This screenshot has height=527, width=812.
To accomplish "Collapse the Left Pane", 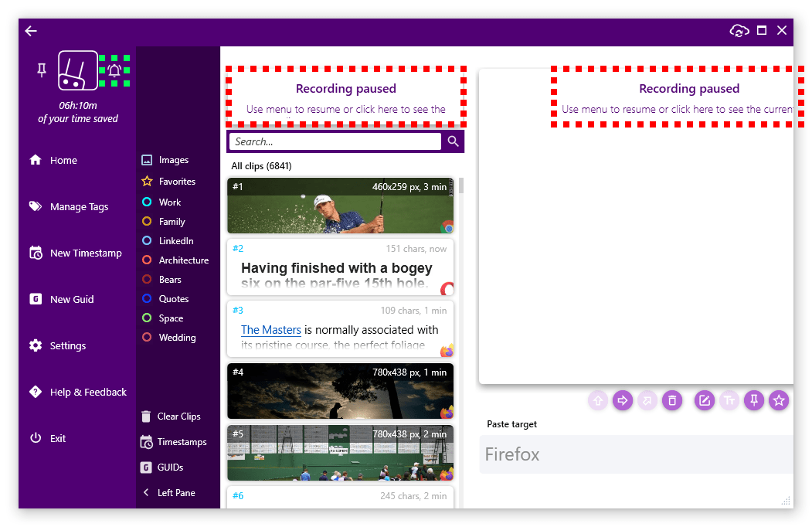I will coord(169,493).
